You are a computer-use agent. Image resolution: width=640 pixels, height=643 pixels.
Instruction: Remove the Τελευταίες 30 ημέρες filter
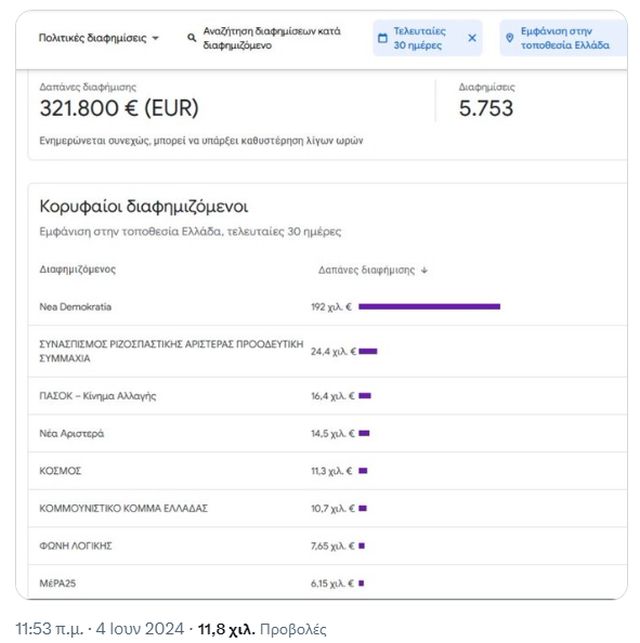click(472, 38)
